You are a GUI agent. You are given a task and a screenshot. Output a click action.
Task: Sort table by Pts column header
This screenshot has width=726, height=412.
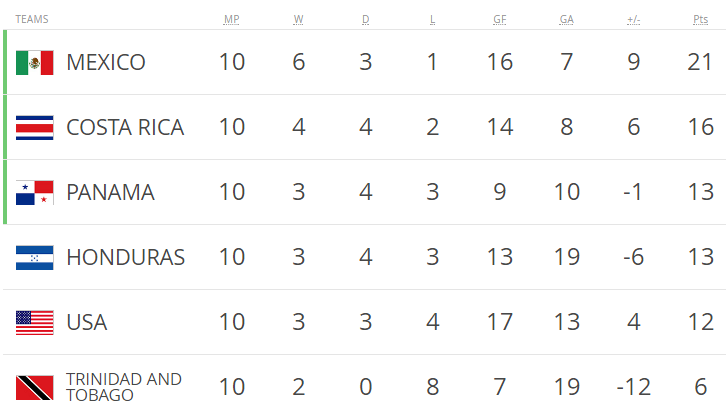click(x=700, y=19)
